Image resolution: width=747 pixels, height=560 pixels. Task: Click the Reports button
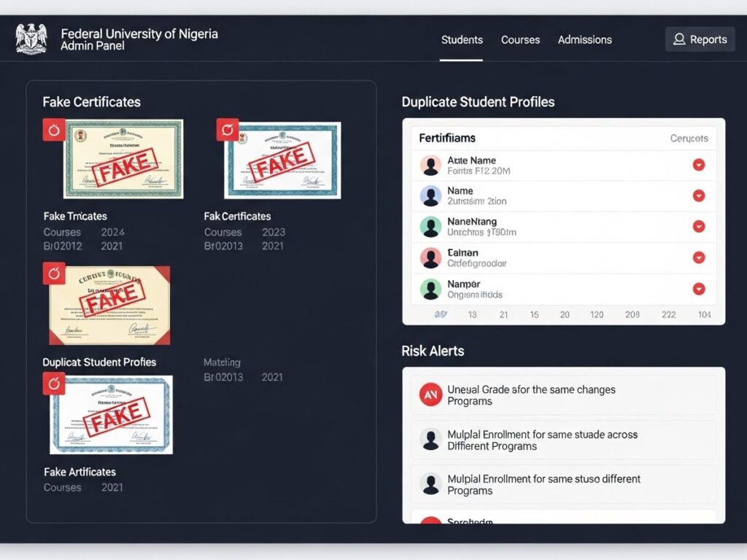point(700,39)
